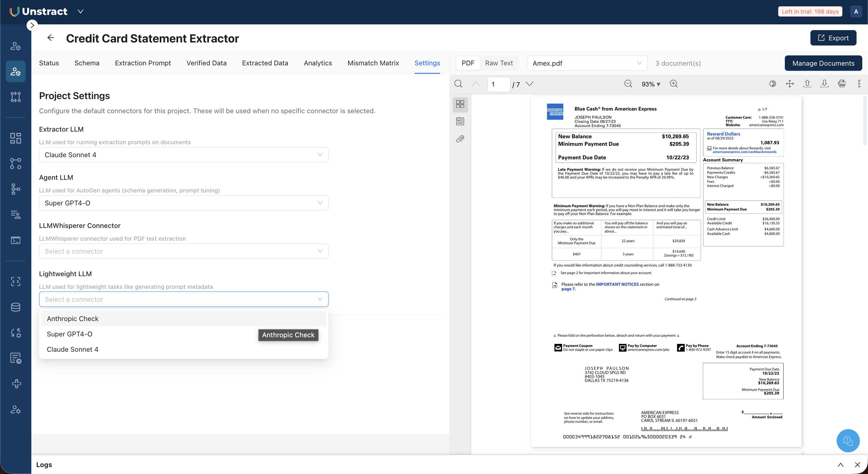Viewport: 868px width, 474px height.
Task: Open the PDF thumbnails panel icon
Action: (460, 104)
